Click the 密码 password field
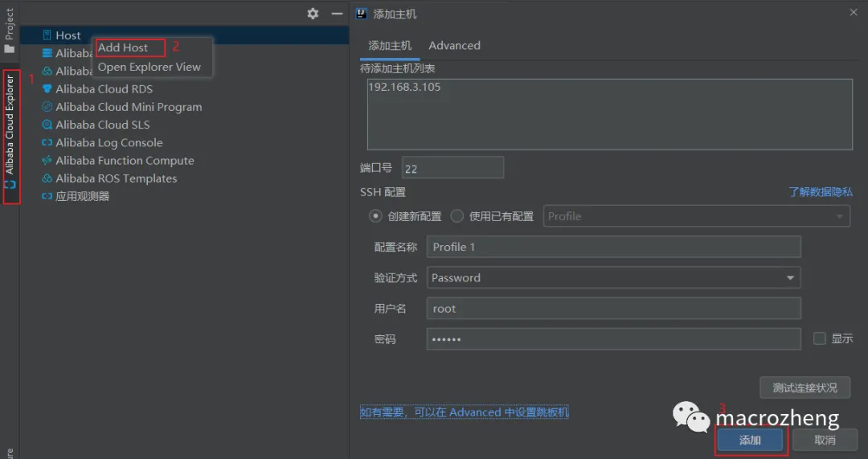The width and height of the screenshot is (868, 459). (613, 339)
